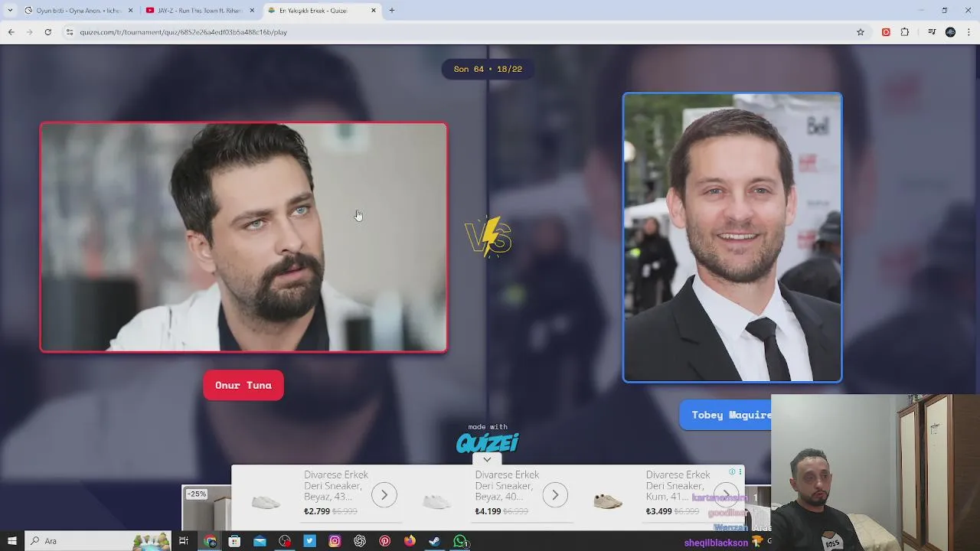Click the Ara taskbar search box
This screenshot has height=551, width=980.
click(100, 541)
